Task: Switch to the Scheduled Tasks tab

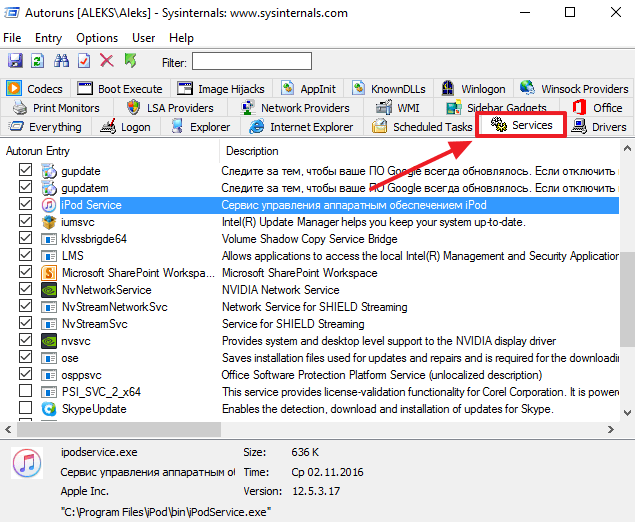Action: 422,127
